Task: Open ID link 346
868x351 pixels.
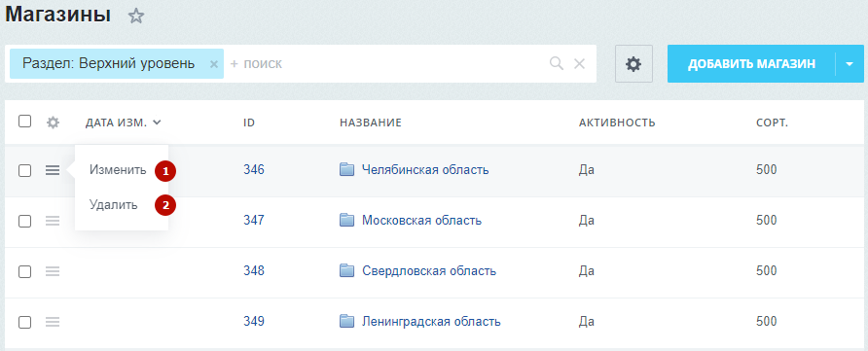Action: 254,170
